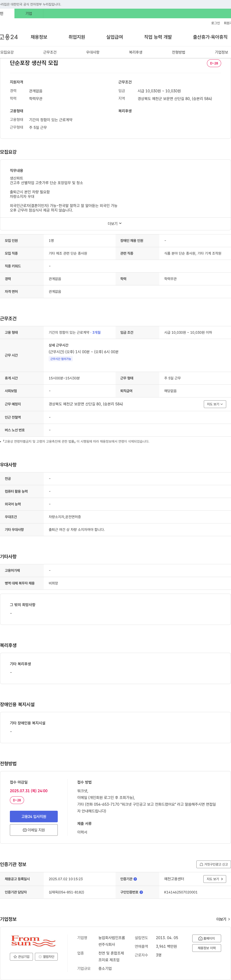This screenshot has height=980, width=231.
Task: Click the 구인인증번호 help icon
Action: [x=141, y=892]
